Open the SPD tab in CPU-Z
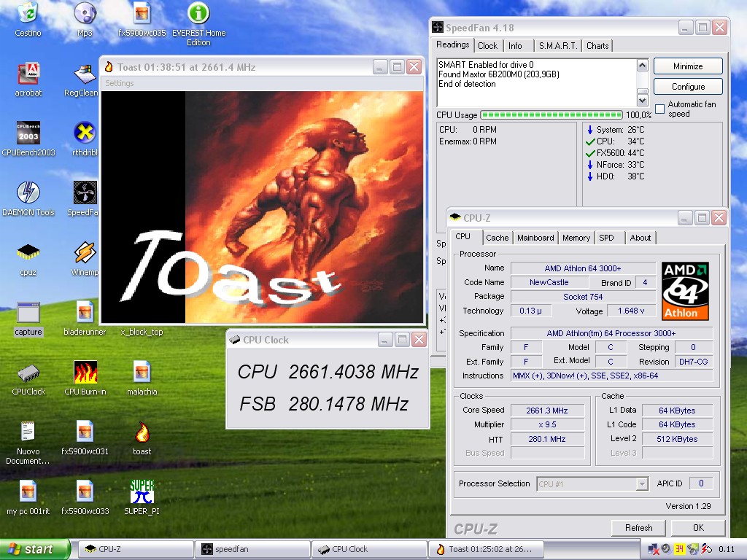747x560 pixels. tap(606, 238)
